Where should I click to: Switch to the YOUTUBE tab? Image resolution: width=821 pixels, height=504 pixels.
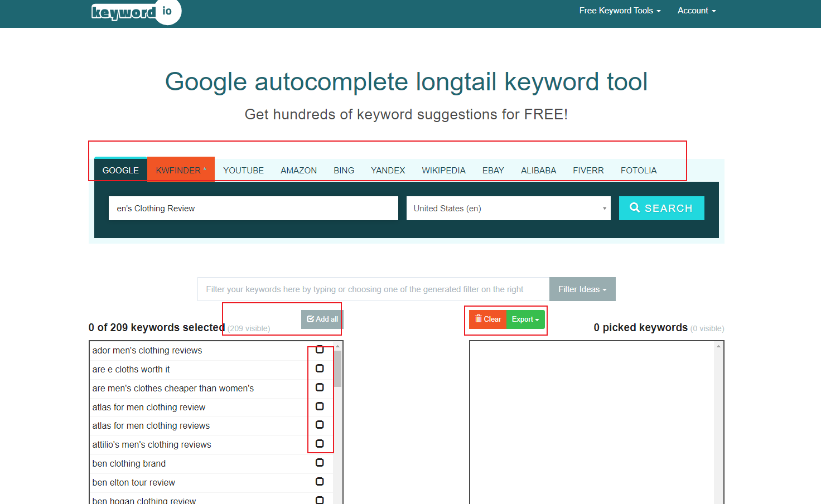pyautogui.click(x=243, y=171)
